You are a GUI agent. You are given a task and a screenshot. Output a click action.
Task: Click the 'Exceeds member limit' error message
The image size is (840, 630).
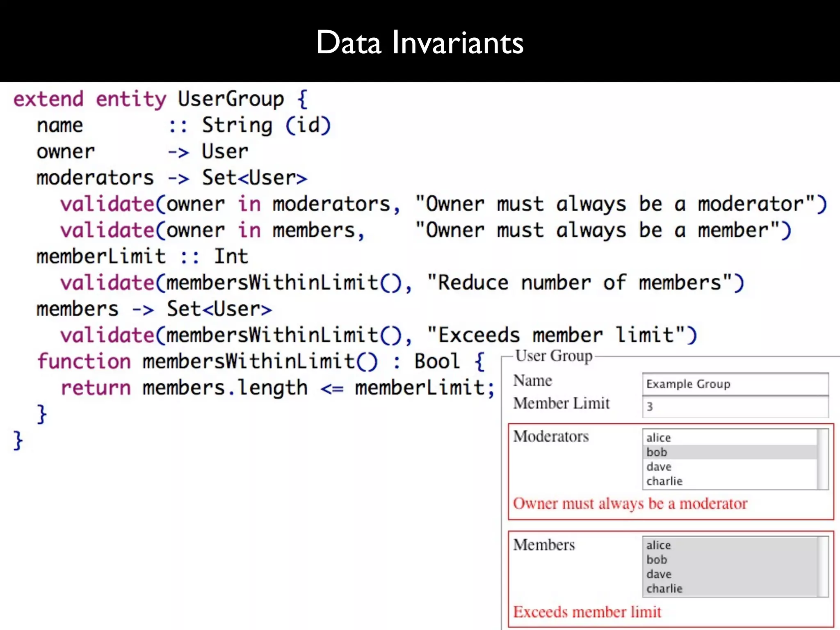coord(587,612)
